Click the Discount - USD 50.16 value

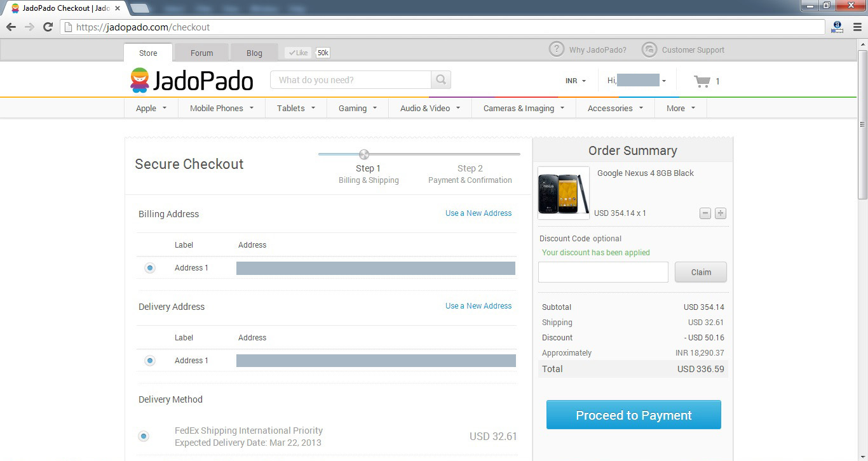click(x=704, y=338)
